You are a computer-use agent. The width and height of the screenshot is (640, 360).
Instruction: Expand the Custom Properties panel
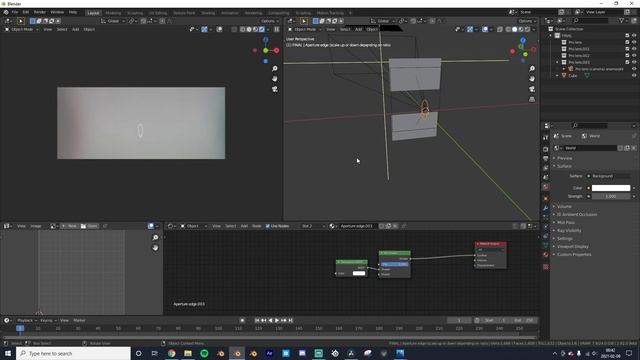click(573, 255)
